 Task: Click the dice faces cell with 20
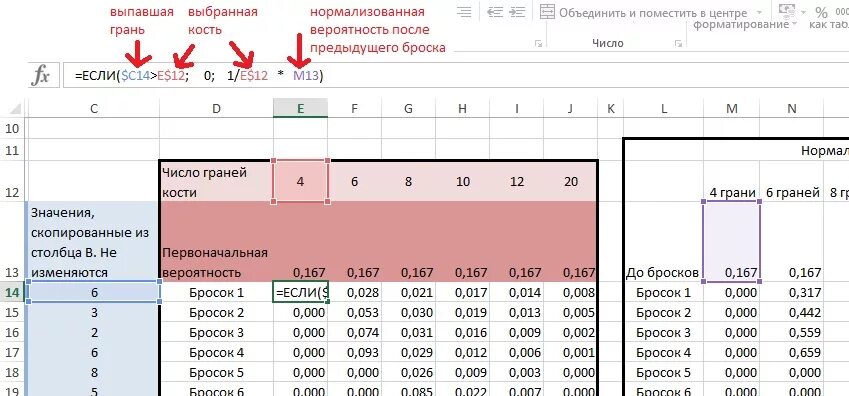[570, 181]
